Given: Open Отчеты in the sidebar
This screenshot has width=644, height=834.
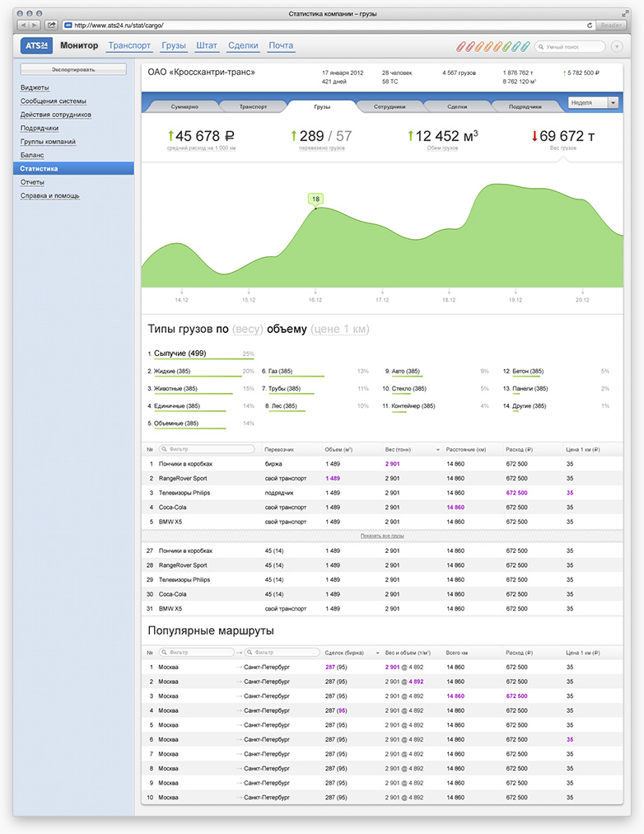Looking at the screenshot, I should coord(32,182).
